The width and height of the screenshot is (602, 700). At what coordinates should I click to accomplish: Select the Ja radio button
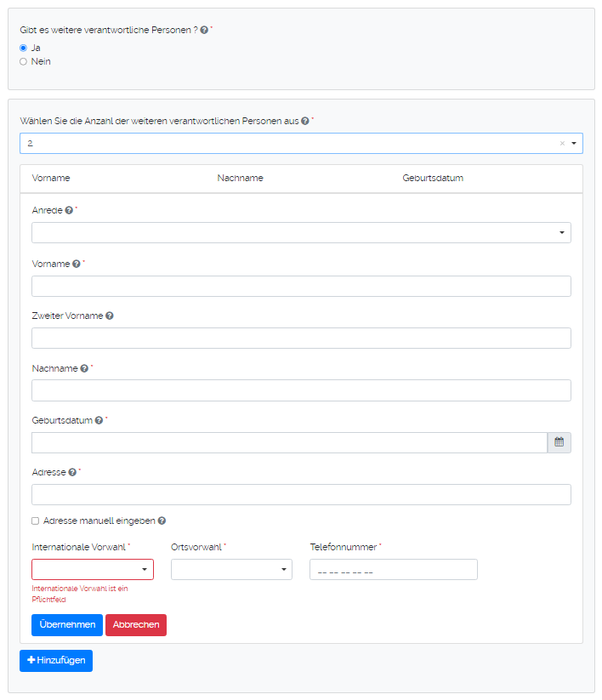click(x=23, y=48)
